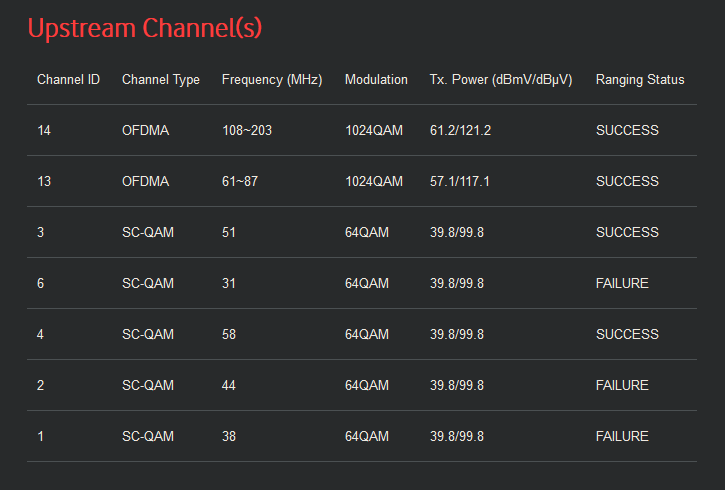
Task: Click frequency 44 cell
Action: (229, 385)
